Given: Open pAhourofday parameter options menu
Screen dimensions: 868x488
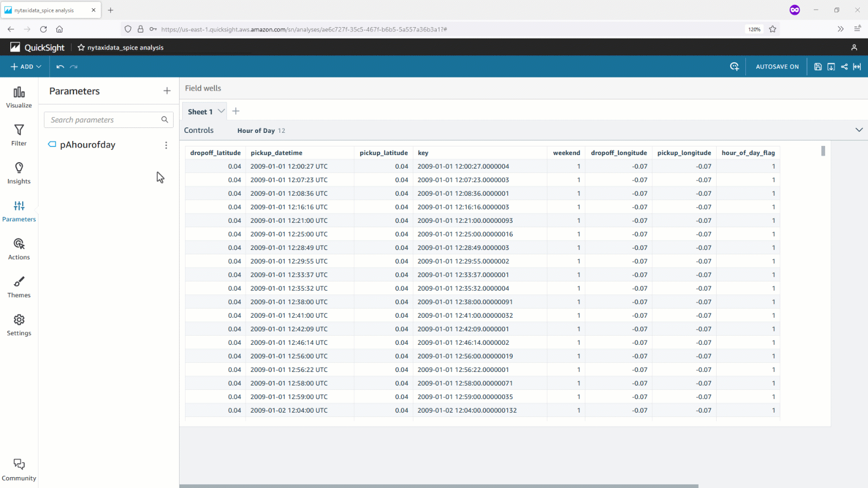Looking at the screenshot, I should 166,145.
